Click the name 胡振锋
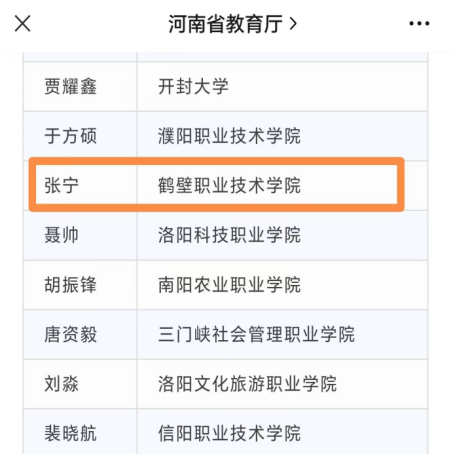 click(70, 285)
